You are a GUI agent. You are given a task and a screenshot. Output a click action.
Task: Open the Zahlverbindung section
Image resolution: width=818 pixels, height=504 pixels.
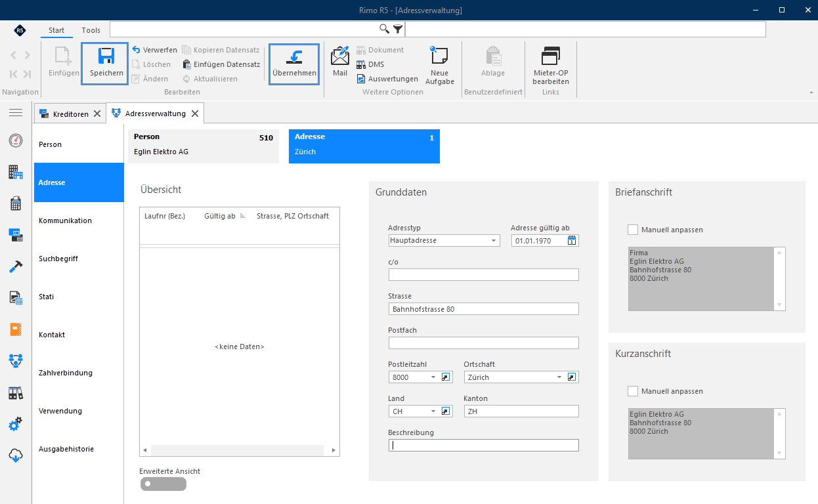tap(78, 373)
